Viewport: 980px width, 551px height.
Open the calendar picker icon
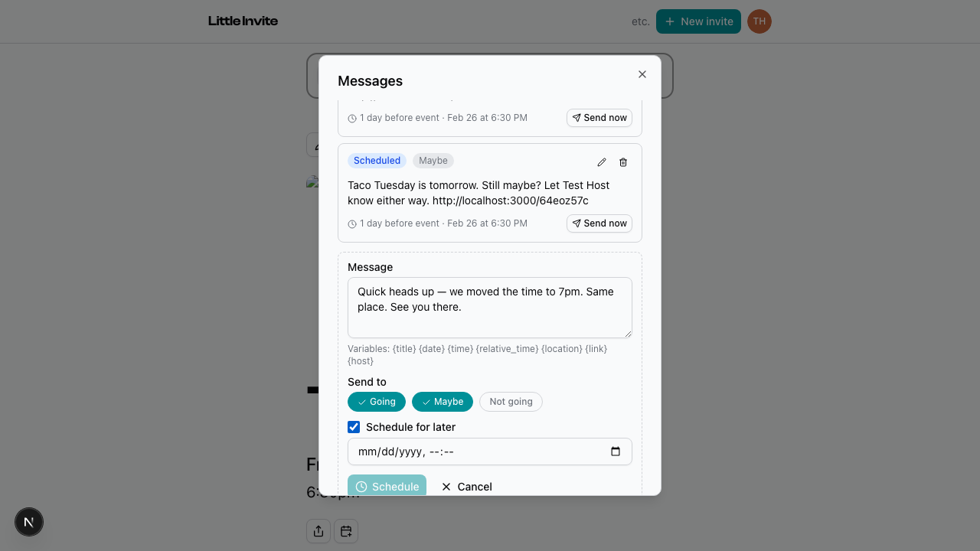click(x=616, y=452)
